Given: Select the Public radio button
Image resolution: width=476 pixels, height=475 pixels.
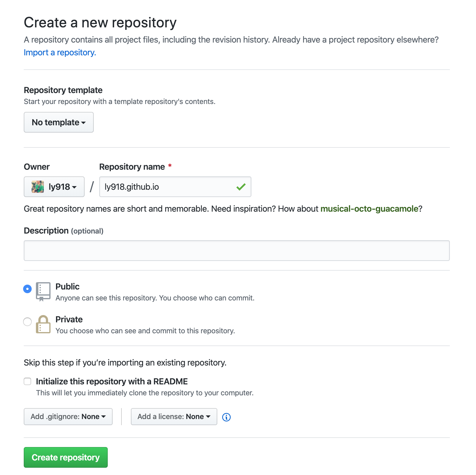Looking at the screenshot, I should (x=27, y=289).
